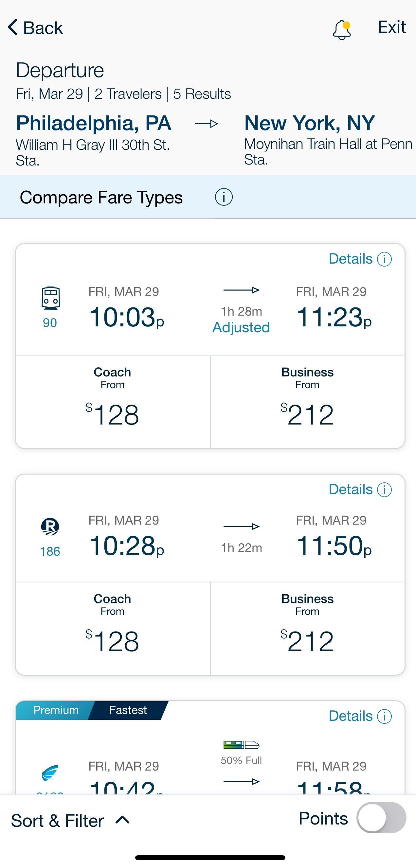416x868 pixels.
Task: Tap info icon beside Acela train Details
Action: pyautogui.click(x=384, y=716)
